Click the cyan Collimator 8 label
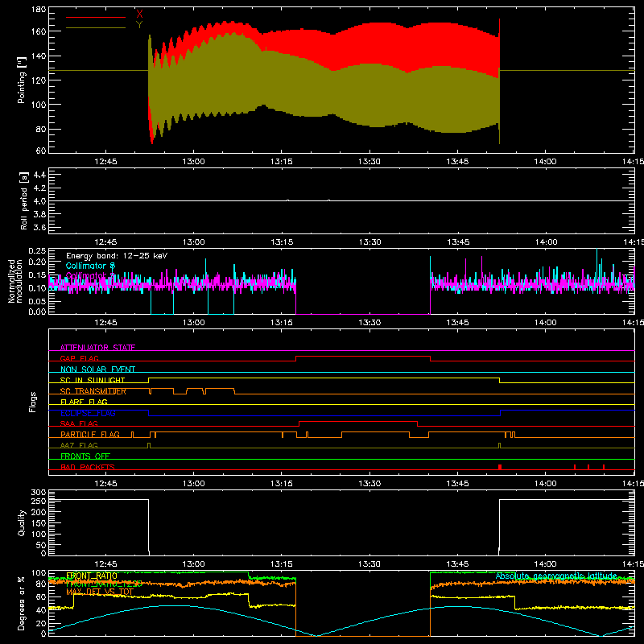Screen dimensions: 644x644 coord(90,266)
